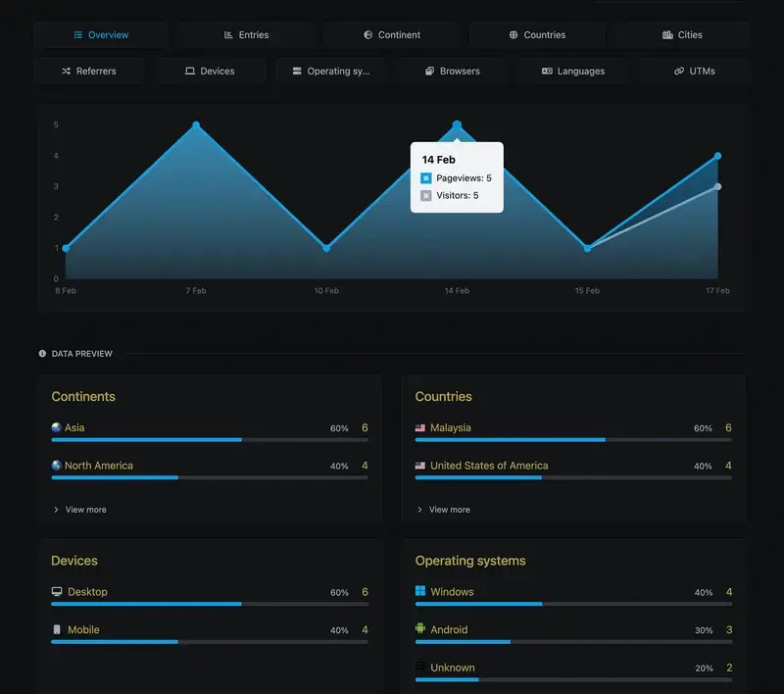Screen dimensions: 784x694
Task: Open the UTMs tab
Action: pos(695,71)
